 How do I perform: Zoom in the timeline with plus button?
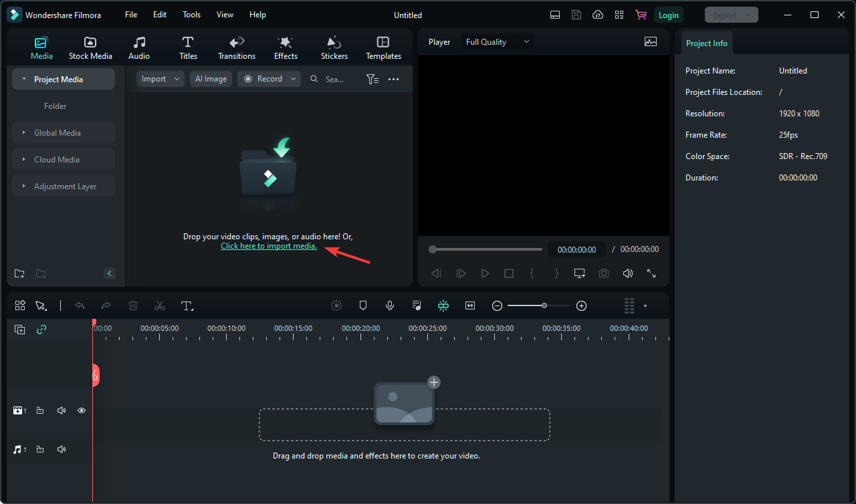point(582,305)
